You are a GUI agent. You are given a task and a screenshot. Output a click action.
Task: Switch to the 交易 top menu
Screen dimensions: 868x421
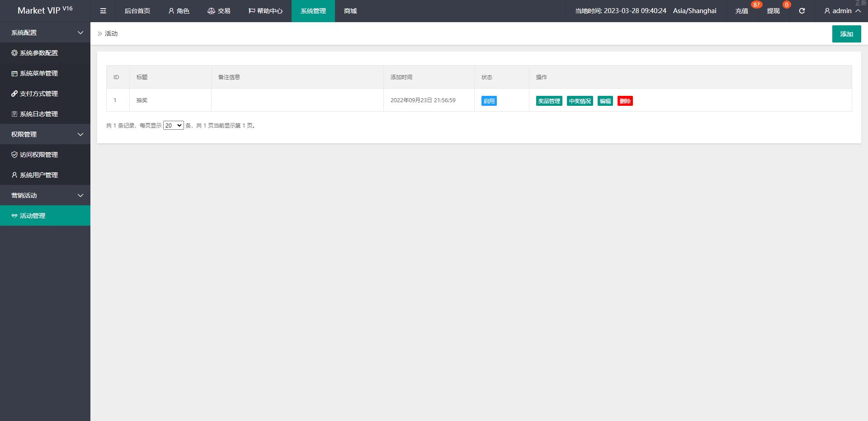219,11
